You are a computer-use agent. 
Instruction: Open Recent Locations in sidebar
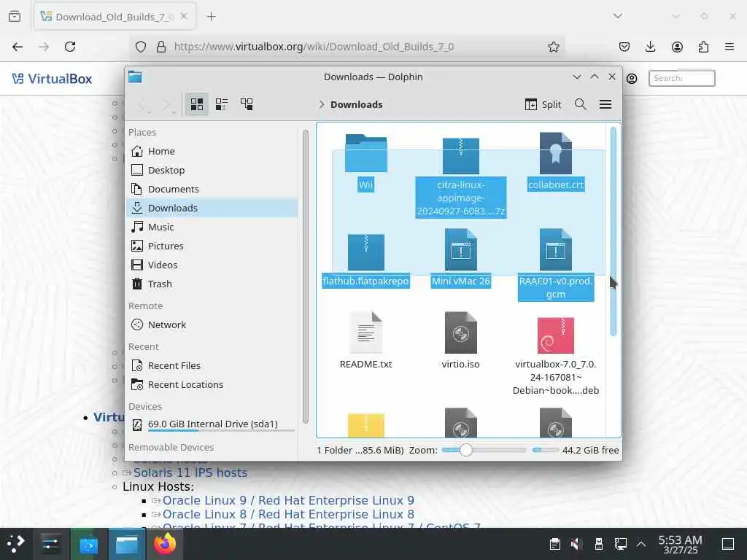click(x=212, y=384)
